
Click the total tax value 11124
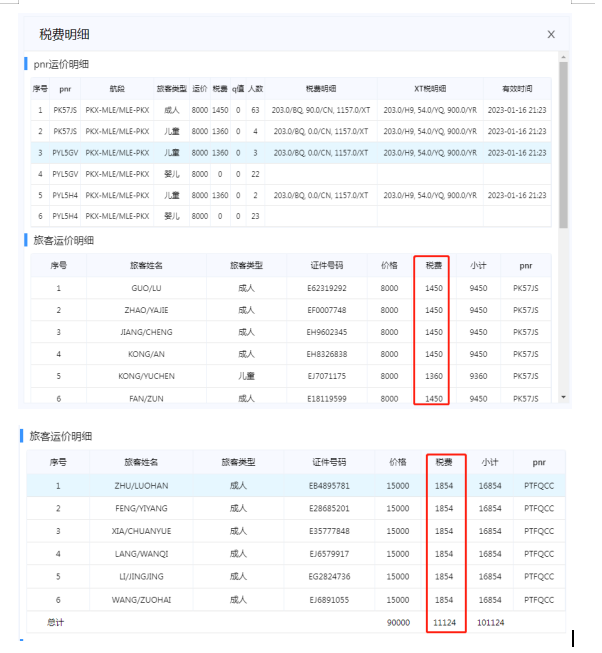point(444,622)
